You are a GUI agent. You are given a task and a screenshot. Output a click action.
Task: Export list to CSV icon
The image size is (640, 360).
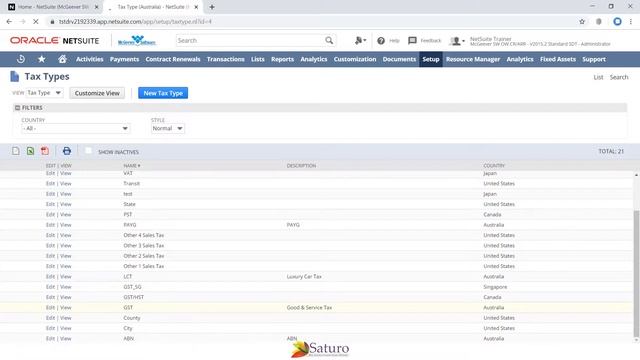16,151
